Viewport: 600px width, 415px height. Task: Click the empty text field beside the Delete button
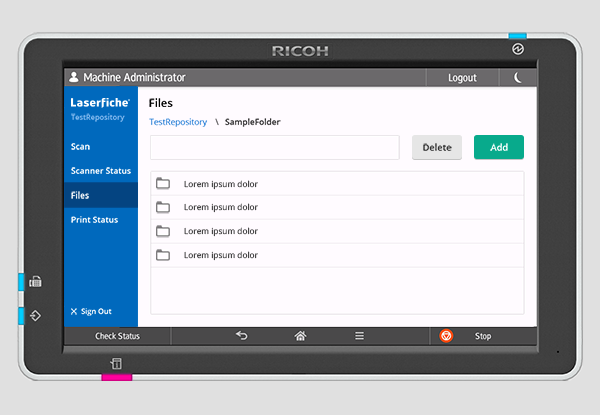point(275,147)
